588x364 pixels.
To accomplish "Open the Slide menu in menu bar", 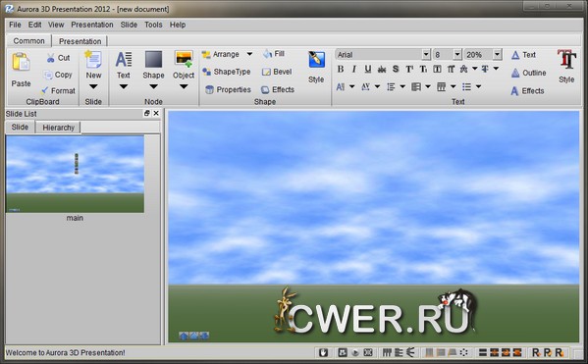I will pyautogui.click(x=129, y=25).
